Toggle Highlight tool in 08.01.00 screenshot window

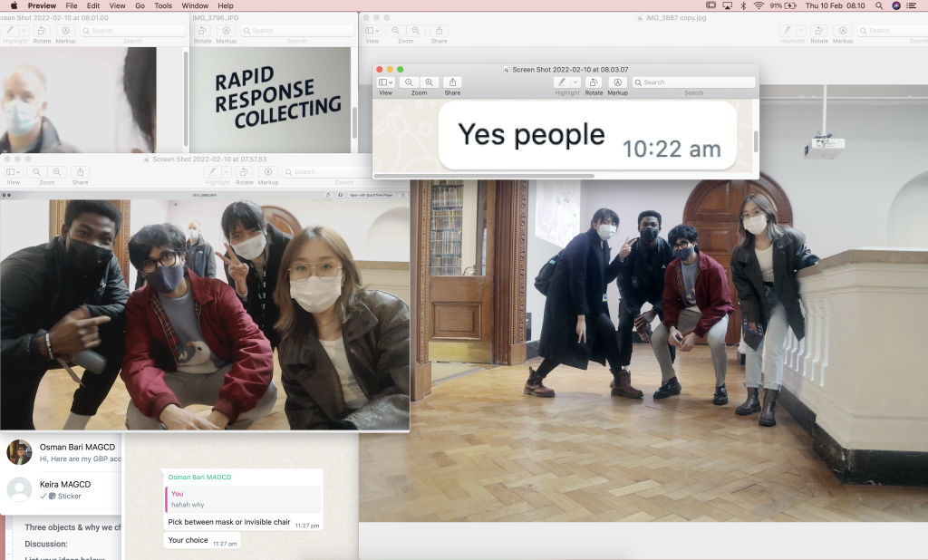(x=10, y=30)
